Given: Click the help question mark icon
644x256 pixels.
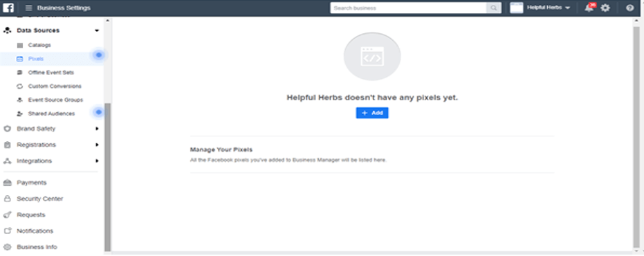Looking at the screenshot, I should tap(629, 8).
